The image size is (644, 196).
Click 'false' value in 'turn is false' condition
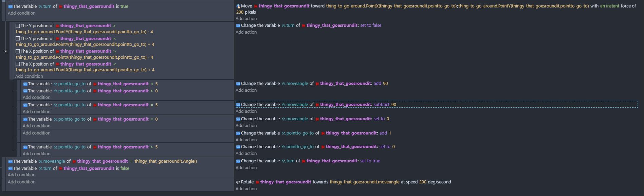pos(125,168)
